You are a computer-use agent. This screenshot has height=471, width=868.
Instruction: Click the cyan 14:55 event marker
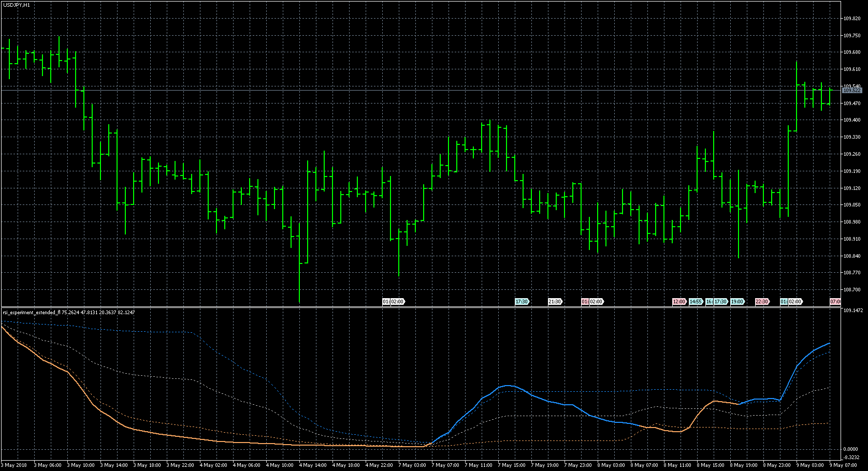(x=696, y=302)
